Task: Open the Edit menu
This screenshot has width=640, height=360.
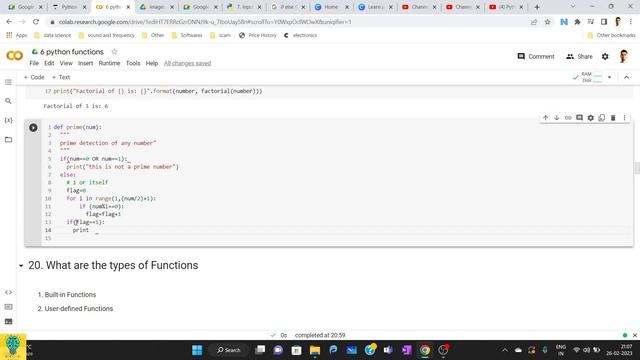Action: coord(49,63)
